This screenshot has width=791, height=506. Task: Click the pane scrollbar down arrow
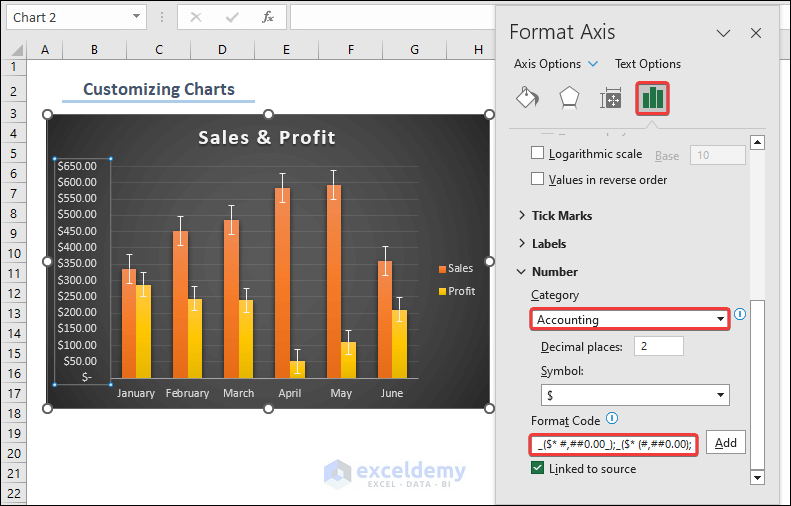click(x=757, y=477)
